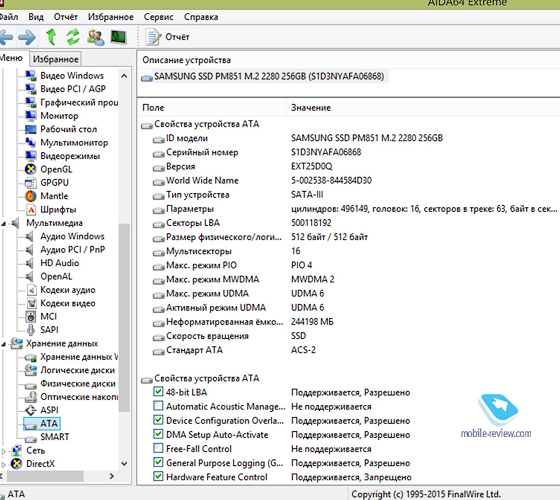Screen dimensions: 560x500
Task: Select the Рабочий стол item
Action: pyautogui.click(x=69, y=129)
